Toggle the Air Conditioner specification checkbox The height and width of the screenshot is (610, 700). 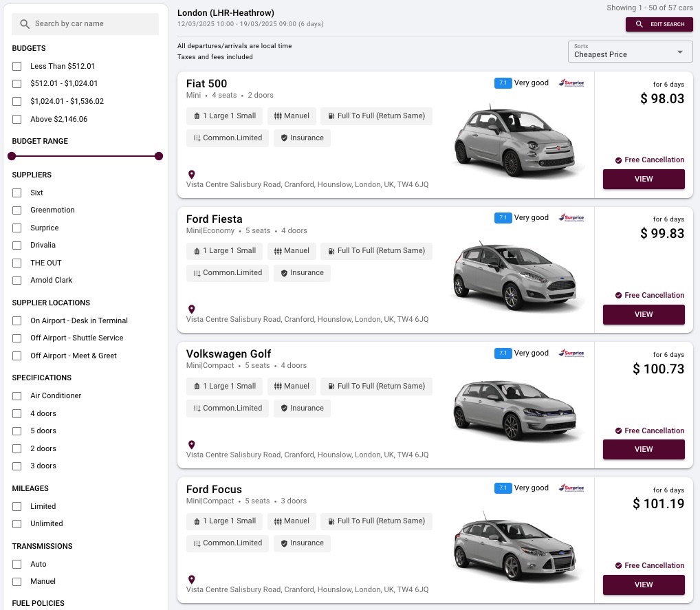tap(17, 395)
